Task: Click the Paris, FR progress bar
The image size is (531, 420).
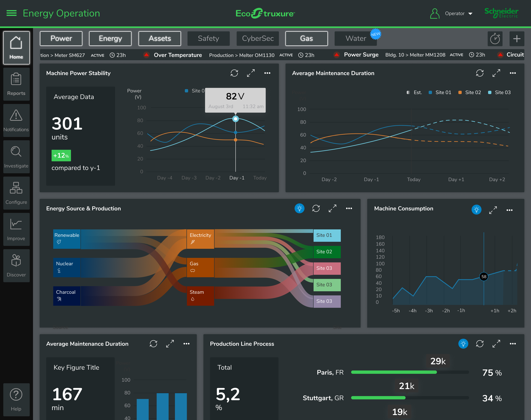Action: pos(410,372)
